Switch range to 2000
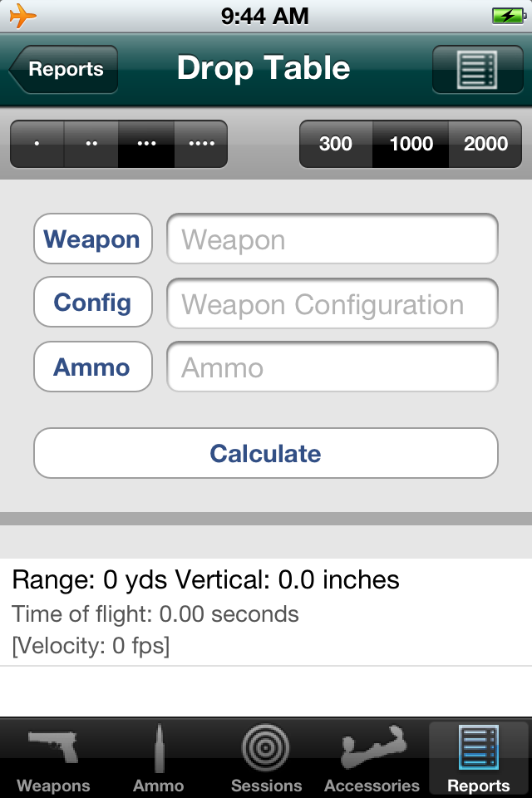The width and height of the screenshot is (532, 798). pos(485,143)
